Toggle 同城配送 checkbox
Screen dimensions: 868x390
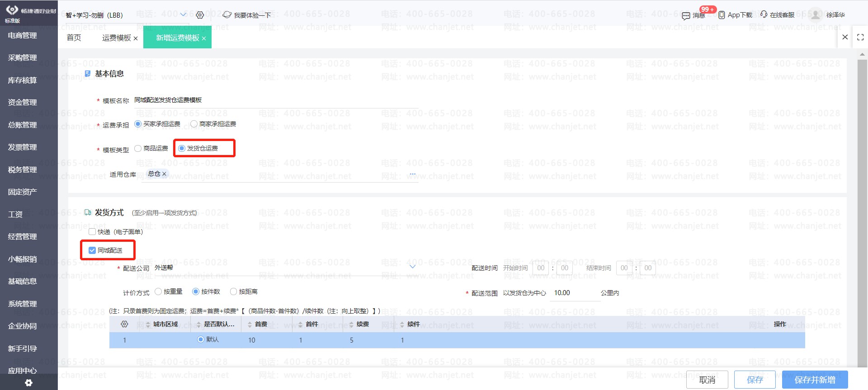92,250
